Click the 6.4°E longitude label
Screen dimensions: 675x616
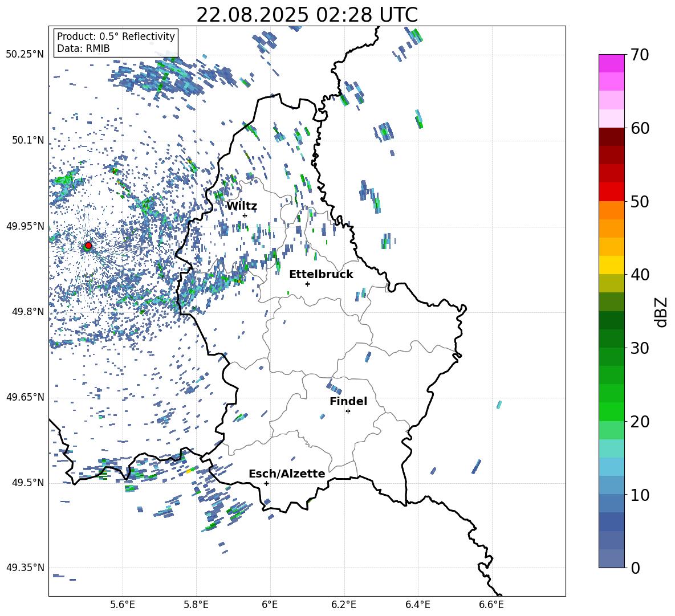[x=417, y=605]
